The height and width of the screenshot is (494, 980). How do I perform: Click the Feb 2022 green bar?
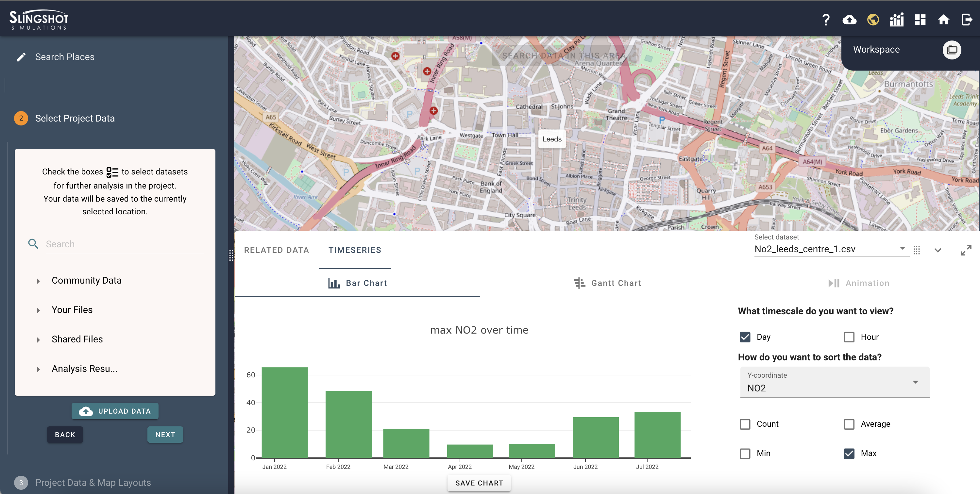[348, 424]
